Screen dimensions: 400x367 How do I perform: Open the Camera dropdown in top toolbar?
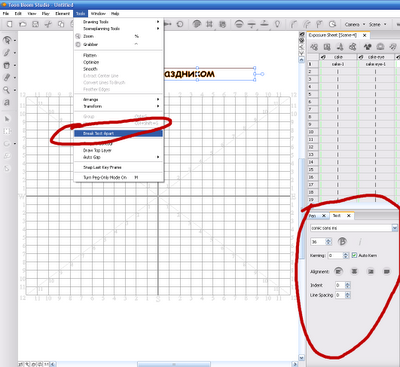(355, 24)
